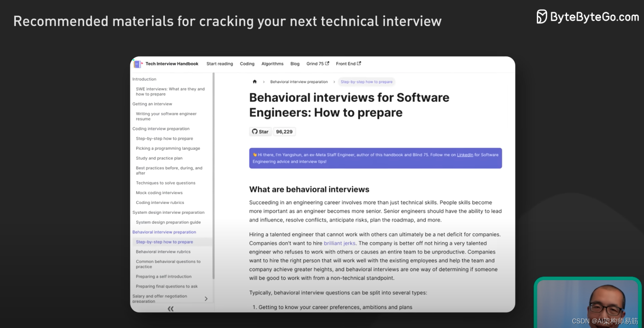Select Coding interview preparation sidebar category
644x328 pixels.
161,129
